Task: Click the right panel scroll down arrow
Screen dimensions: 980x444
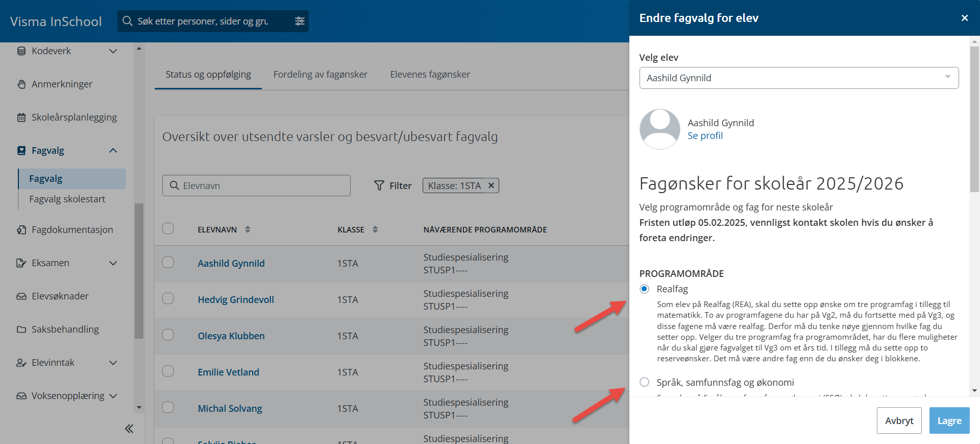Action: (974, 391)
